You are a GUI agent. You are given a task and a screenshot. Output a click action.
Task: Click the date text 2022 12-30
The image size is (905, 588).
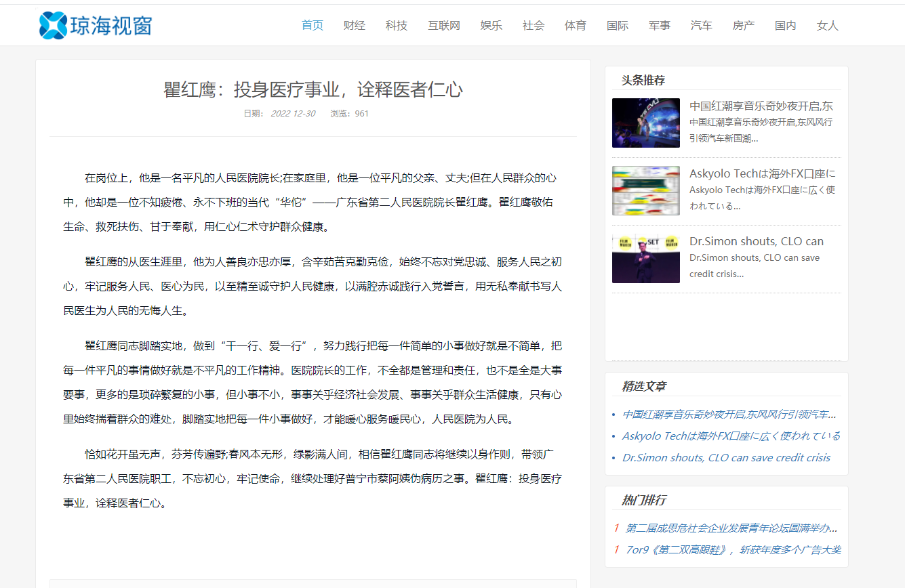tap(293, 114)
